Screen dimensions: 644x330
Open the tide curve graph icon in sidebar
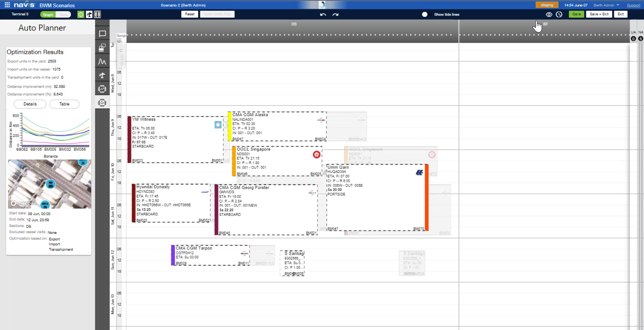point(102,61)
